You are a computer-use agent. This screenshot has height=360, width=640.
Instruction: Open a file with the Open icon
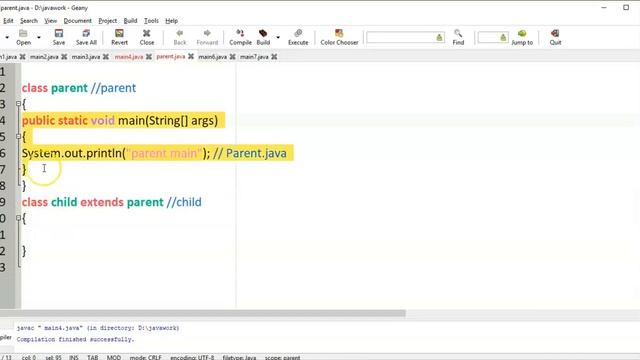(x=23, y=37)
